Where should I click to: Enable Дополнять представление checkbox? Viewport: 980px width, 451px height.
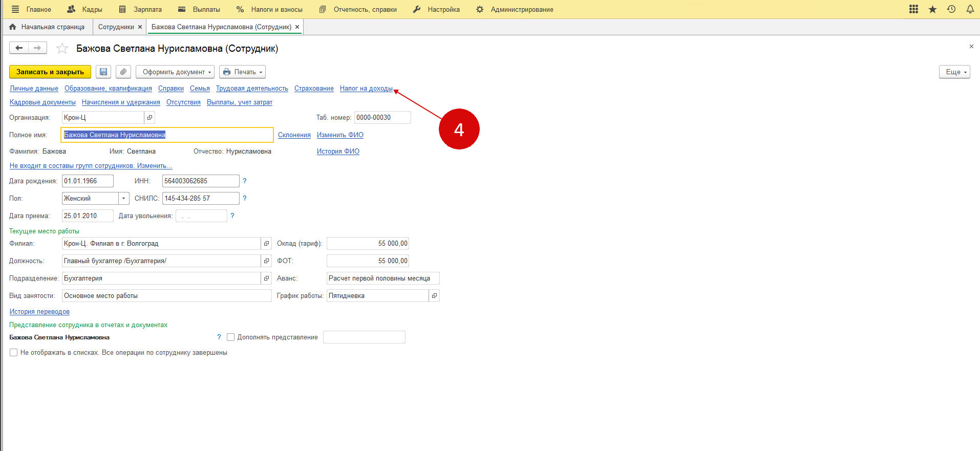[231, 337]
